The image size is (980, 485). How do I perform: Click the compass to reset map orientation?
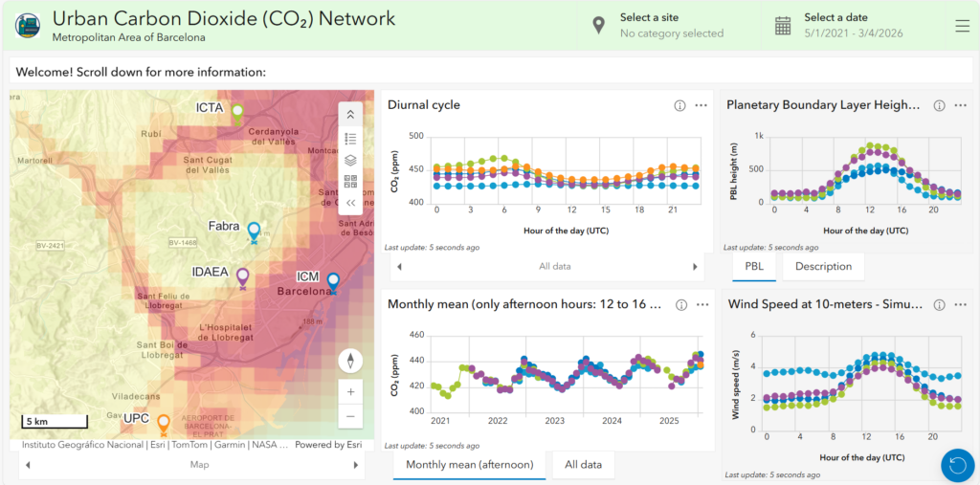pyautogui.click(x=350, y=361)
